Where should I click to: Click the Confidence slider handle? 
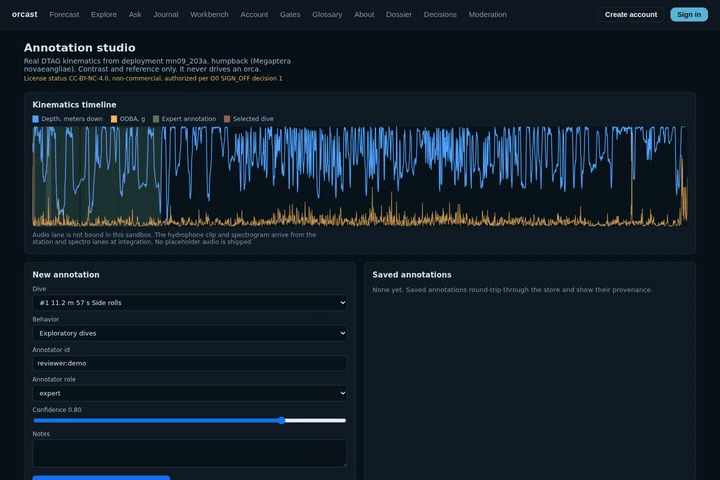[x=282, y=420]
